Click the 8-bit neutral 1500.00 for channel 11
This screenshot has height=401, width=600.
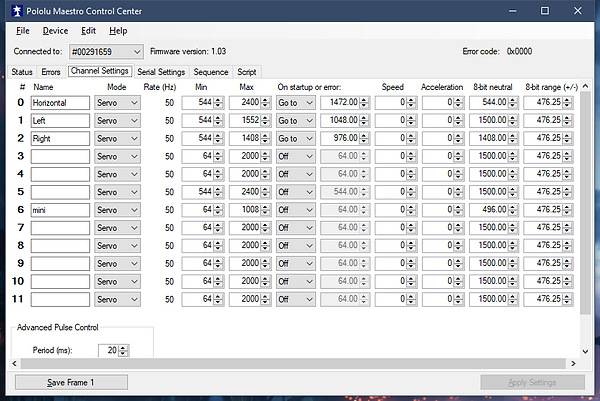492,299
